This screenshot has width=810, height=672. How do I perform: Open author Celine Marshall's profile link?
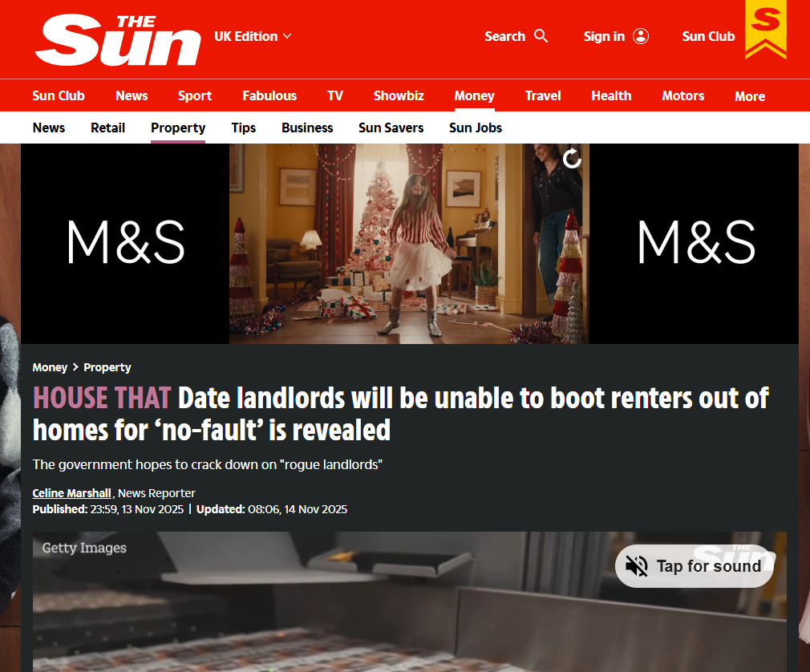72,493
